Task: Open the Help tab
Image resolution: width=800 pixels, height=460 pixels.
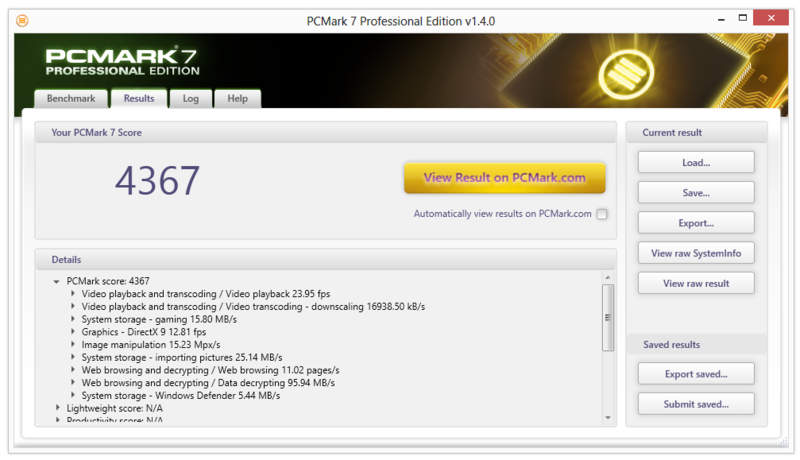Action: point(237,98)
